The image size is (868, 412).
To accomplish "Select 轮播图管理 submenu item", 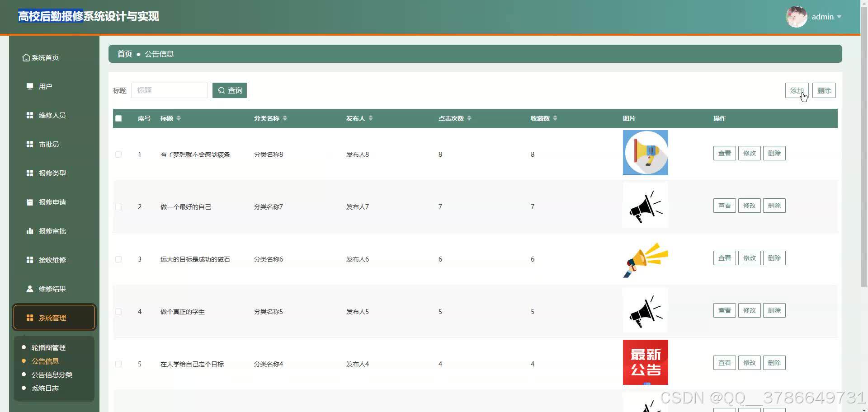I will point(48,347).
